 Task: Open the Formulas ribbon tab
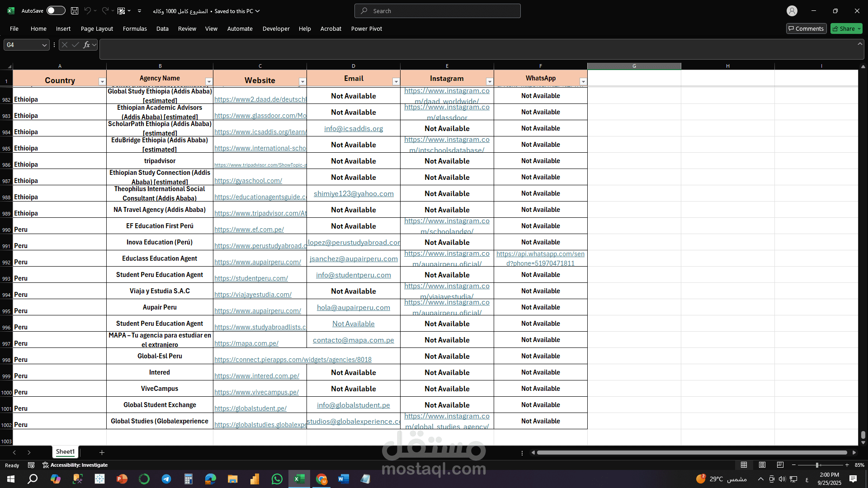pos(135,28)
